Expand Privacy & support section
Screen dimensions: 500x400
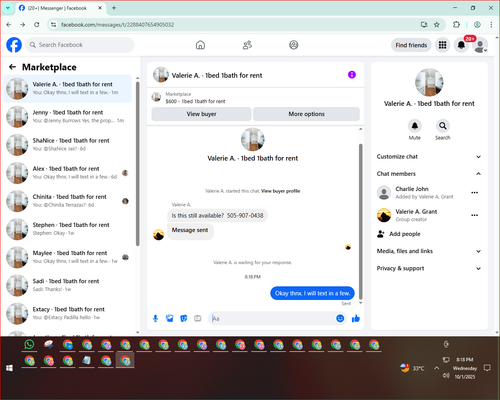(429, 268)
